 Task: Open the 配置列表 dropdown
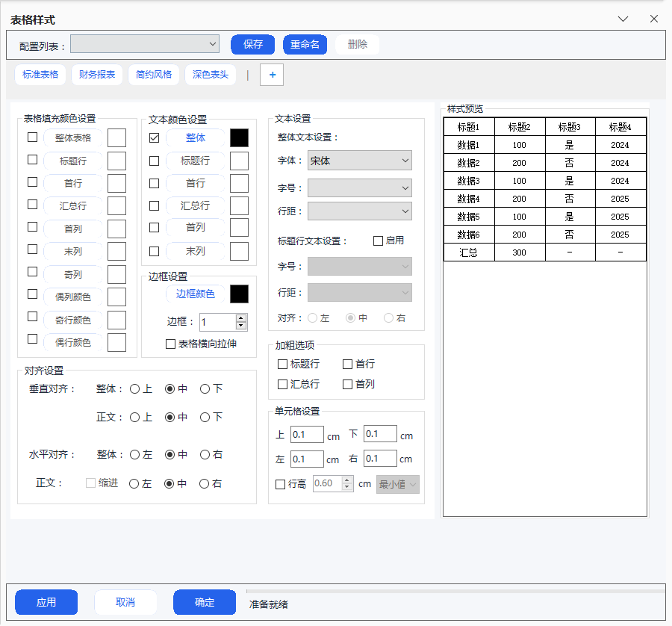click(145, 44)
